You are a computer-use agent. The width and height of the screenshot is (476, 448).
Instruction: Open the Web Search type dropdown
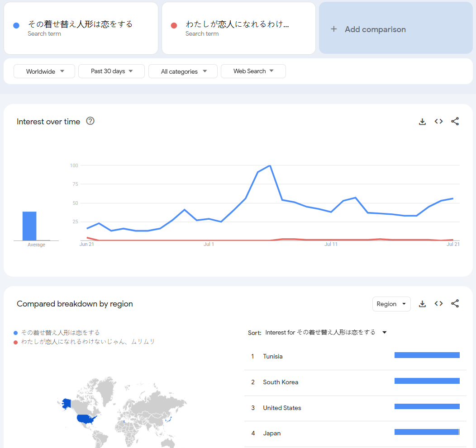(x=253, y=71)
